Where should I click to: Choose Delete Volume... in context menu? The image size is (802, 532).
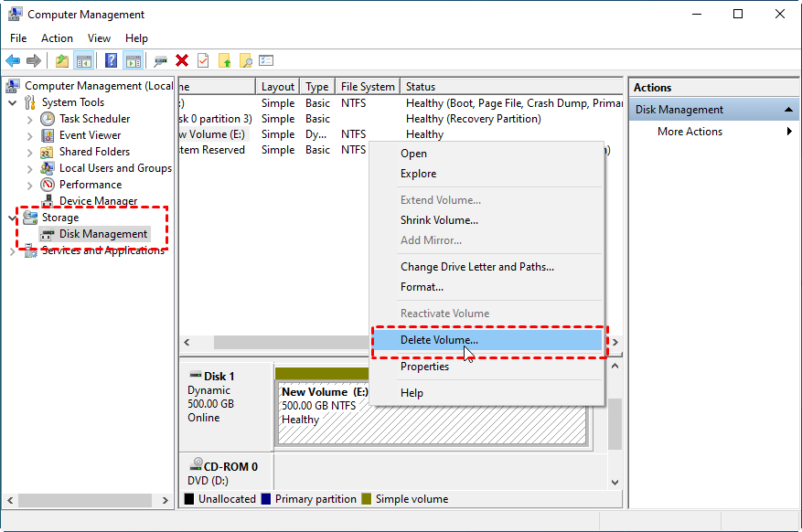pos(487,340)
